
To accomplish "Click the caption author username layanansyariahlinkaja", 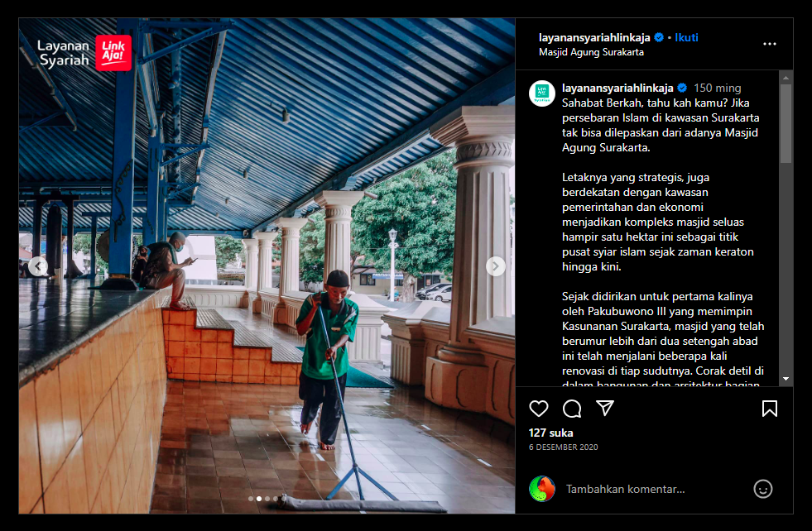I will coord(617,88).
